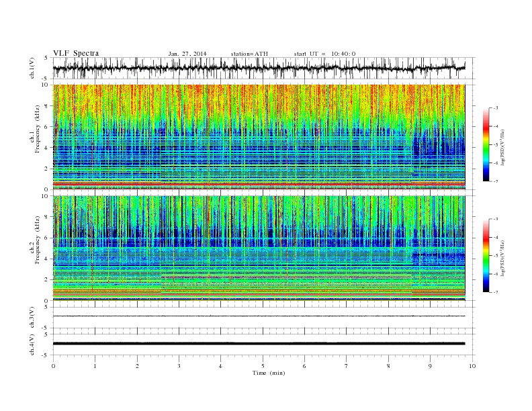532x411 pixels.
Task: Click the "ch.3(V)" axis label
Action: [32, 318]
